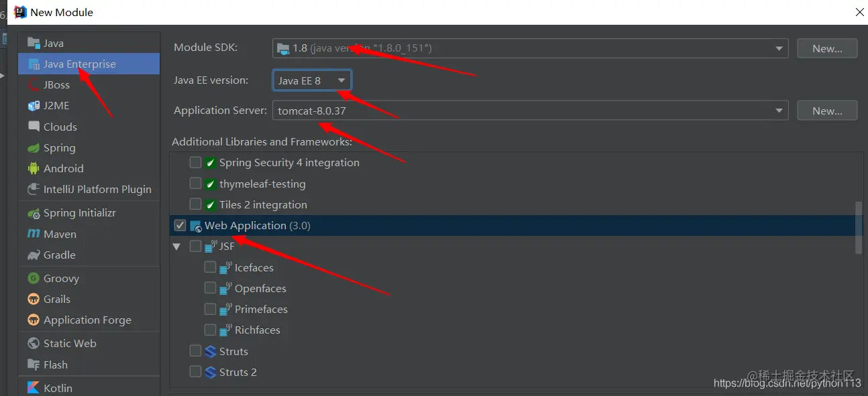Uncheck the Web Application checkbox
The width and height of the screenshot is (868, 396).
(x=180, y=225)
